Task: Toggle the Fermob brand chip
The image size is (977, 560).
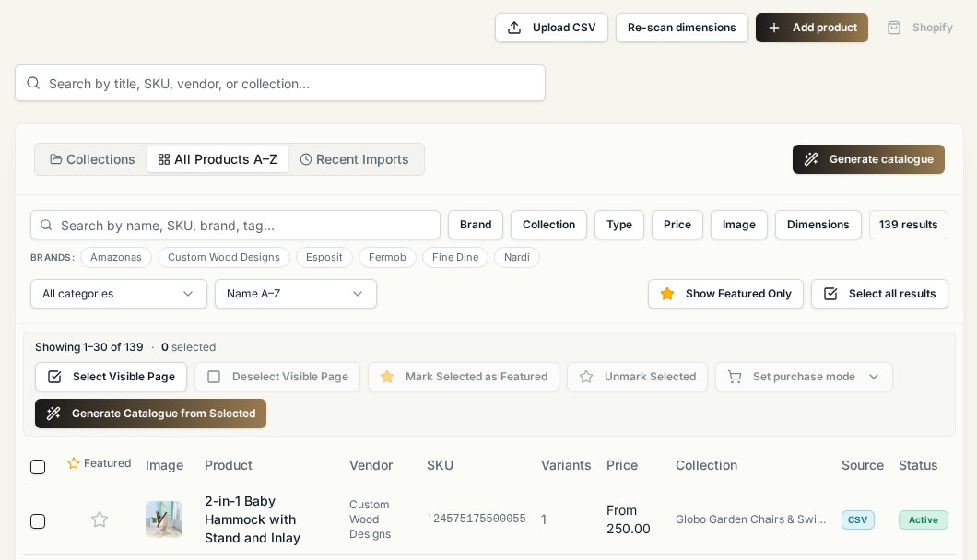Action: click(x=387, y=257)
